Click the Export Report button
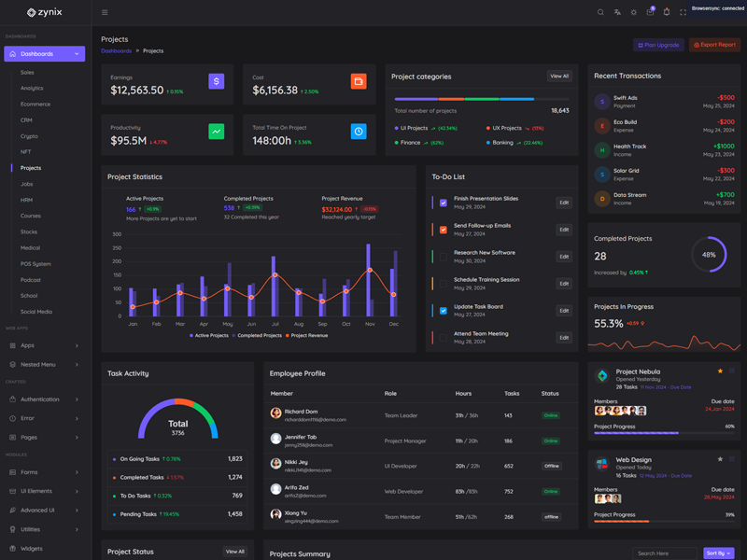Viewport: 747px width, 560px height. click(x=714, y=45)
